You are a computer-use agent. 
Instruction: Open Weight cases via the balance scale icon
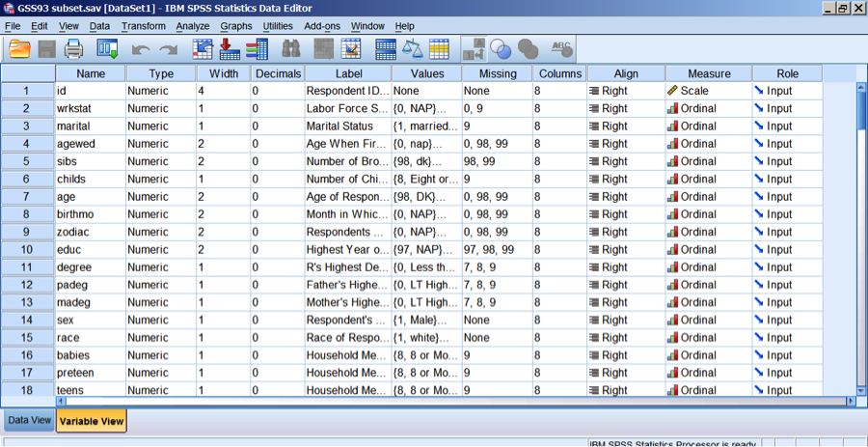[x=413, y=49]
